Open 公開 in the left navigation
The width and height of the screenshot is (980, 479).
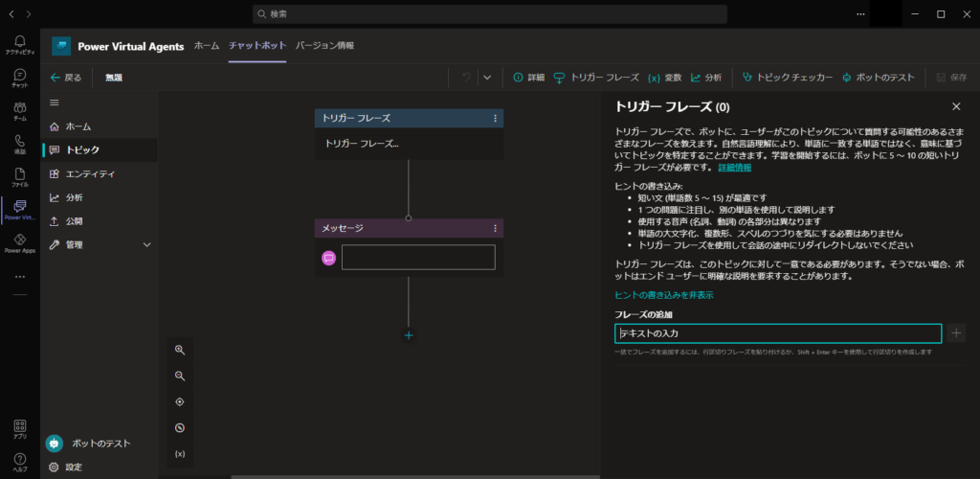(x=99, y=221)
